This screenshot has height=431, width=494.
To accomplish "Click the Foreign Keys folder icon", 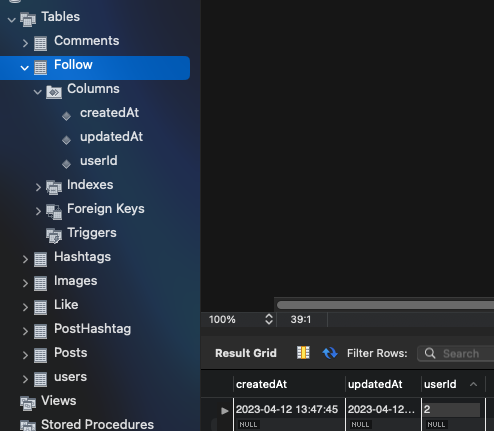I will (54, 212).
